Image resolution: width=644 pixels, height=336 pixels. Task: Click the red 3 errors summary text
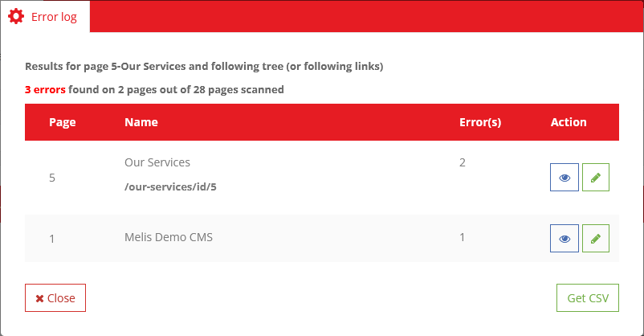click(x=46, y=90)
